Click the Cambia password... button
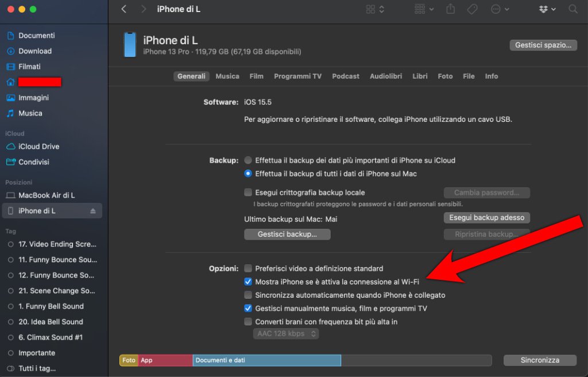Viewport: 588px width, 377px height. 487,193
